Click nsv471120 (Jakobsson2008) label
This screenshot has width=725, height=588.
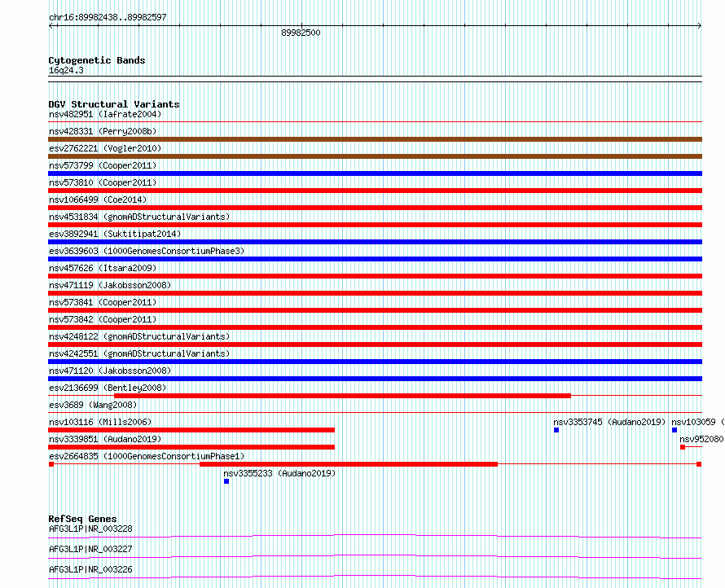(x=110, y=371)
